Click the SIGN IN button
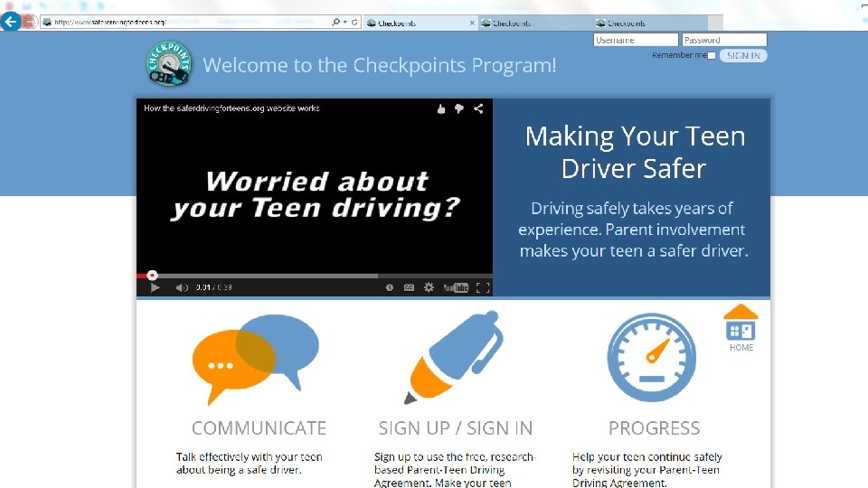The width and height of the screenshot is (868, 488). click(743, 55)
